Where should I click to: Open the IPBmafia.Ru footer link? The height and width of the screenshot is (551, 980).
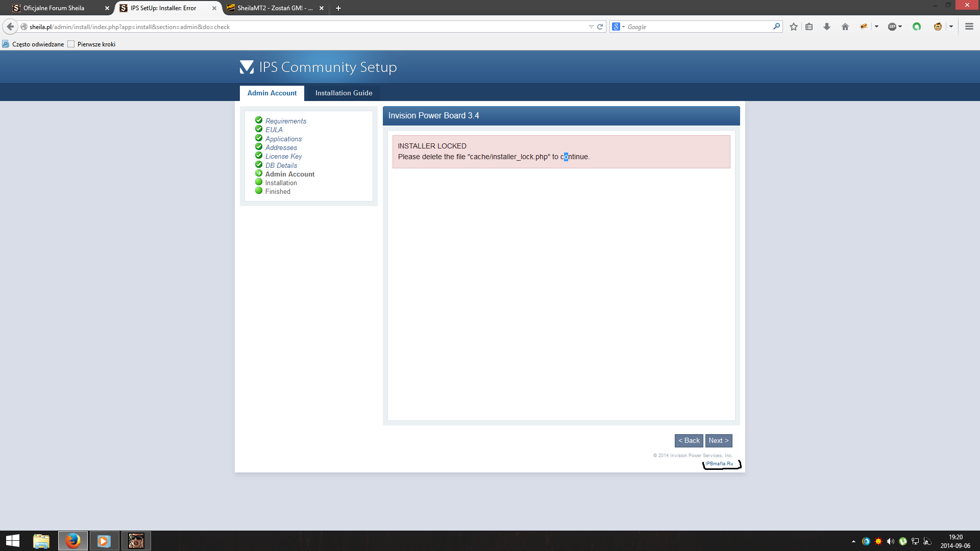click(719, 464)
